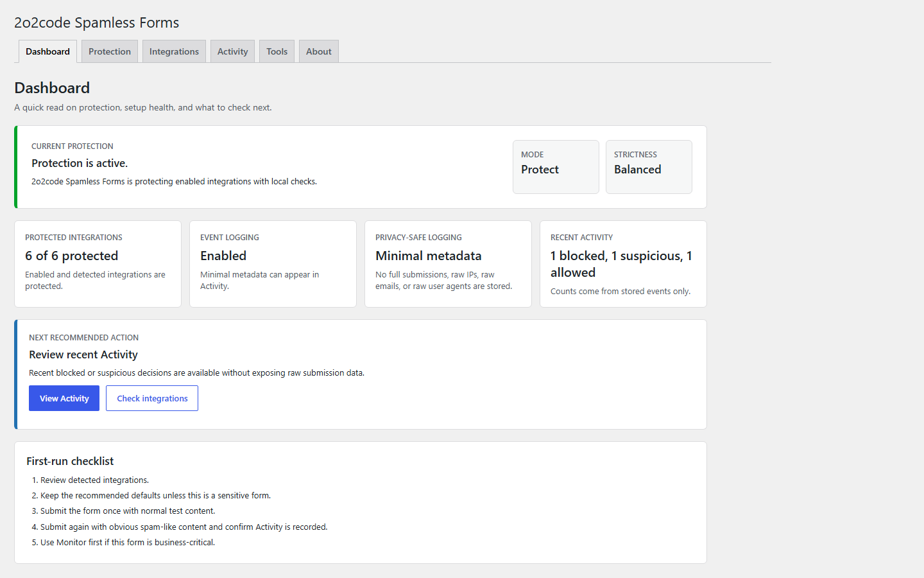Select the Mode Protect card

[x=556, y=167]
